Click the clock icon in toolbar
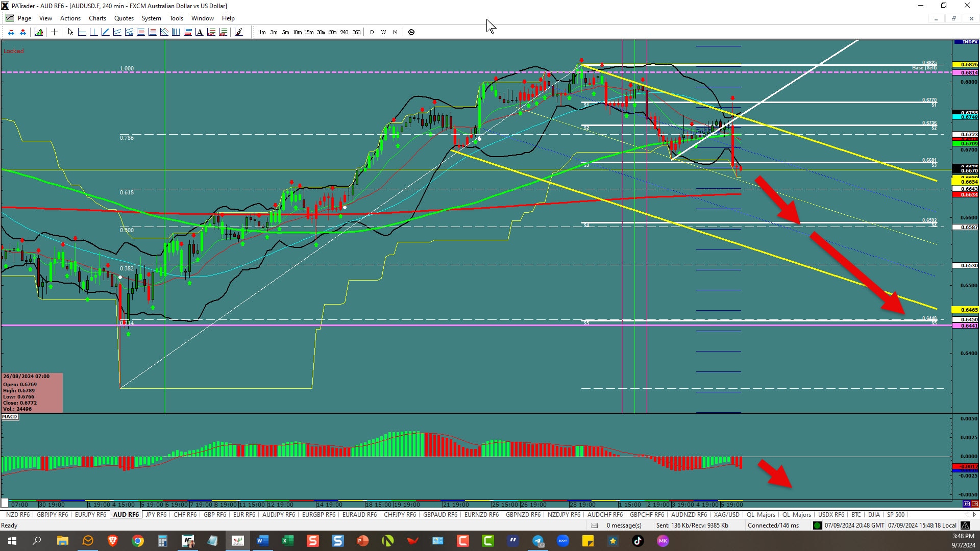 coord(411,32)
